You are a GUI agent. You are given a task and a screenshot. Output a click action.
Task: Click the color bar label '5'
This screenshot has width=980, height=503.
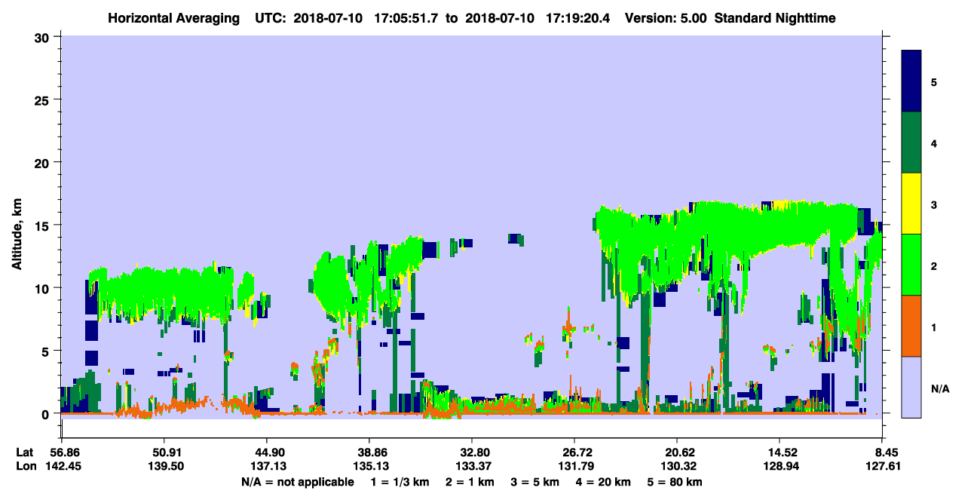[x=933, y=81]
